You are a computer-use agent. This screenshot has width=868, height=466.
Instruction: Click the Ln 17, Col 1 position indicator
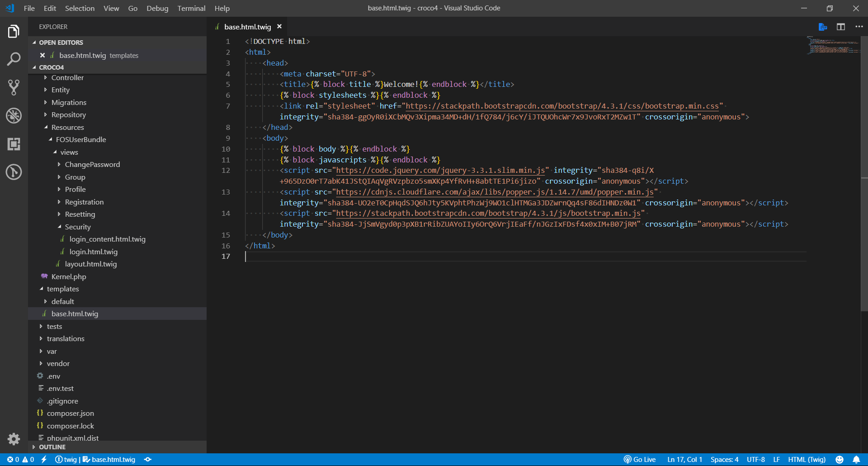pos(684,460)
